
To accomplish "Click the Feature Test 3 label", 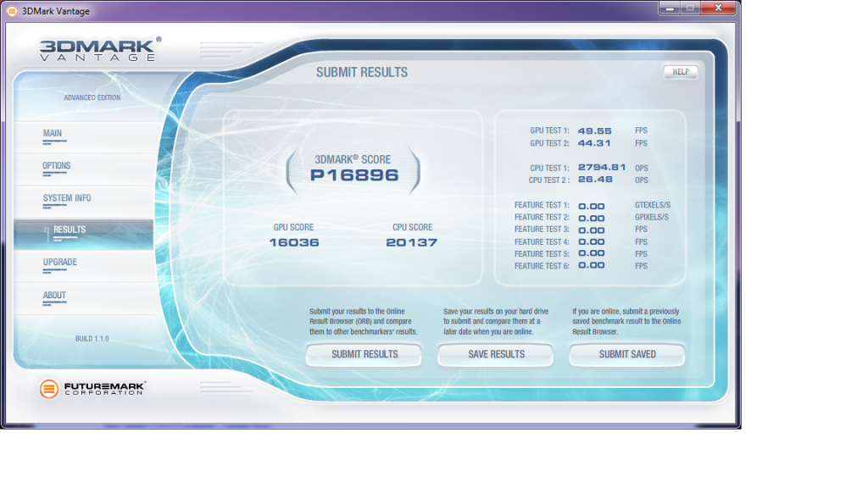I will 542,230.
